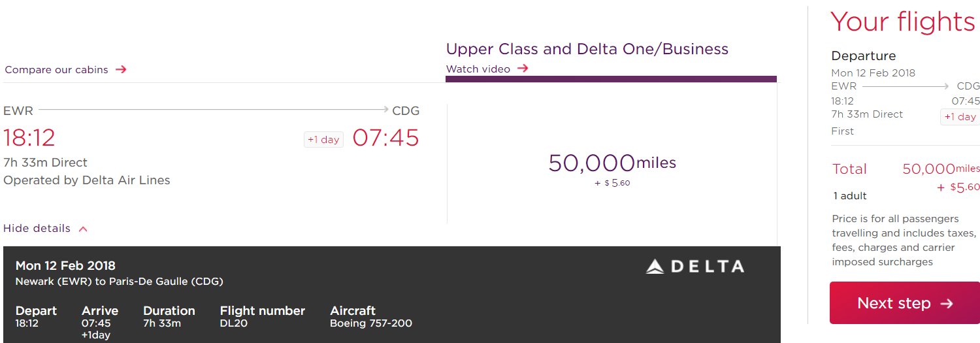Open the Watch video link
The height and width of the screenshot is (343, 980).
point(478,69)
